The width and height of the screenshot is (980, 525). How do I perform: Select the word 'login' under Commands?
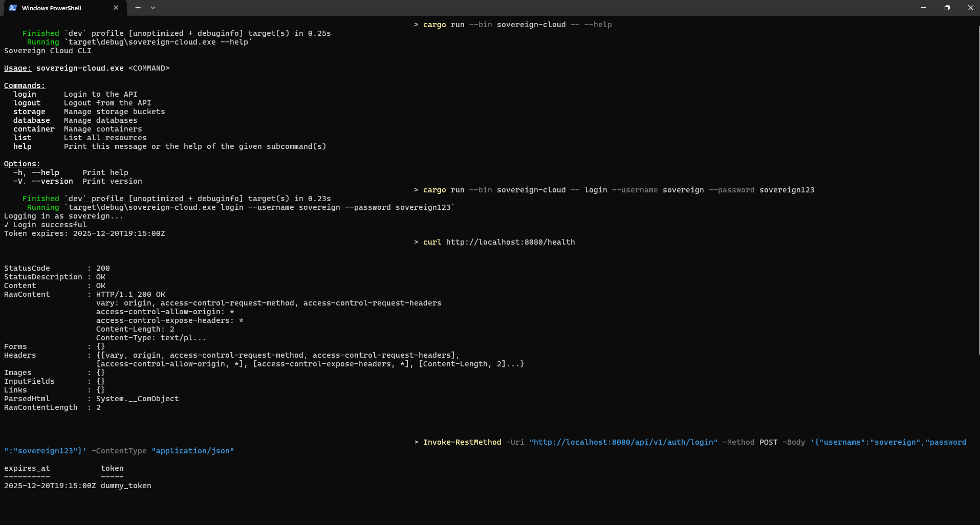click(x=25, y=94)
